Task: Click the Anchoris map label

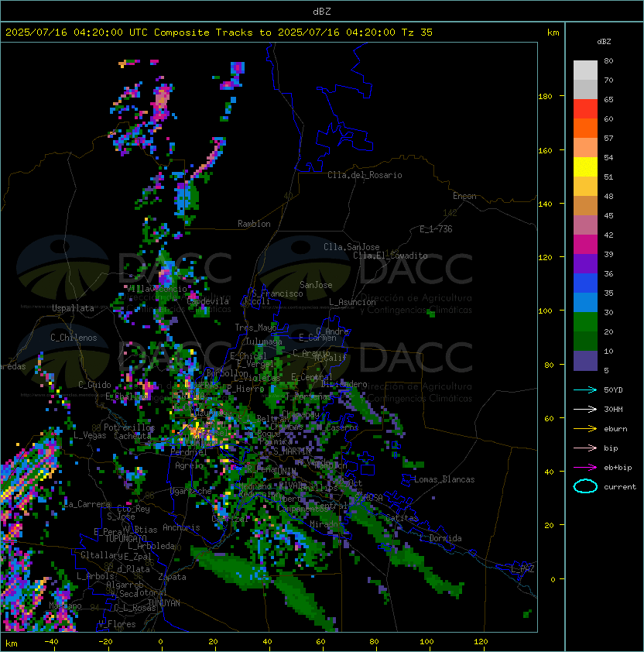Action: (x=181, y=527)
